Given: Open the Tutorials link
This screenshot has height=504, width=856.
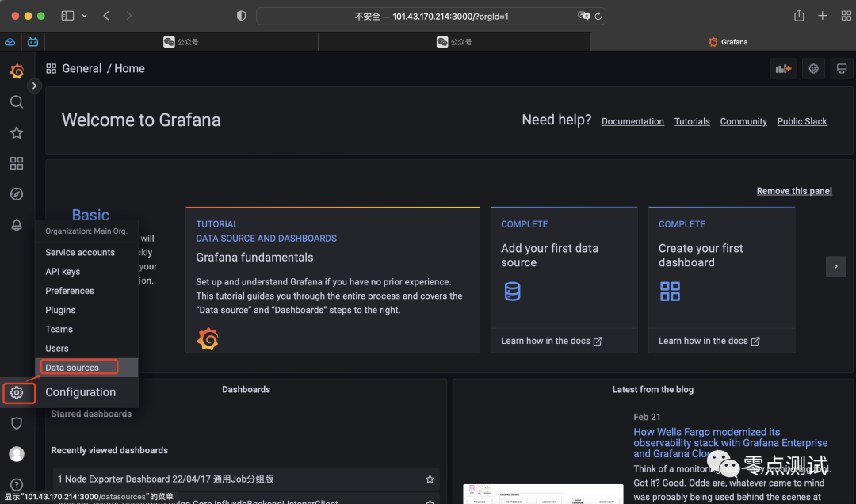Looking at the screenshot, I should point(692,121).
